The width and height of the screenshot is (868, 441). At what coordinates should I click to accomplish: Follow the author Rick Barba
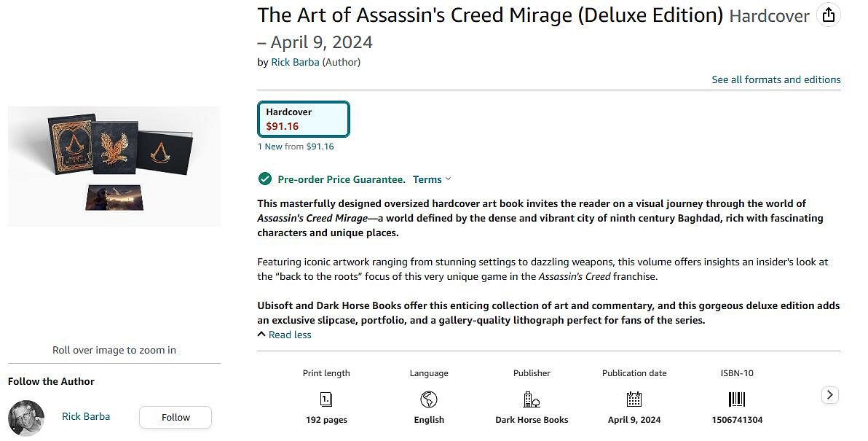pos(175,417)
